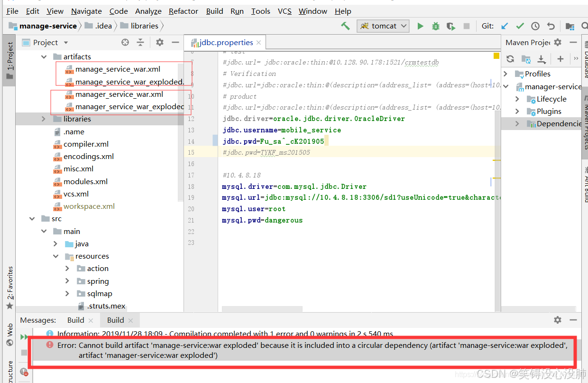The height and width of the screenshot is (383, 588).
Task: Open Project Structure icon in main toolbar
Action: [570, 26]
